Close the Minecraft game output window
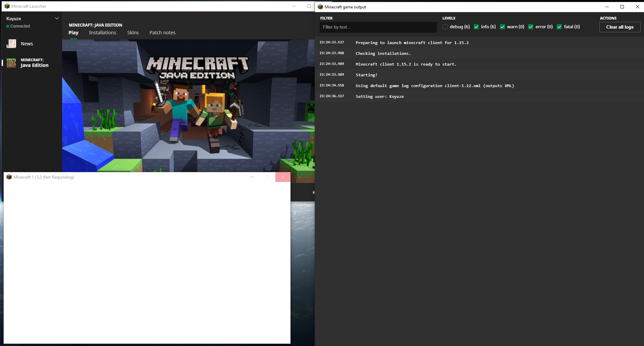The width and height of the screenshot is (644, 346). pos(637,7)
